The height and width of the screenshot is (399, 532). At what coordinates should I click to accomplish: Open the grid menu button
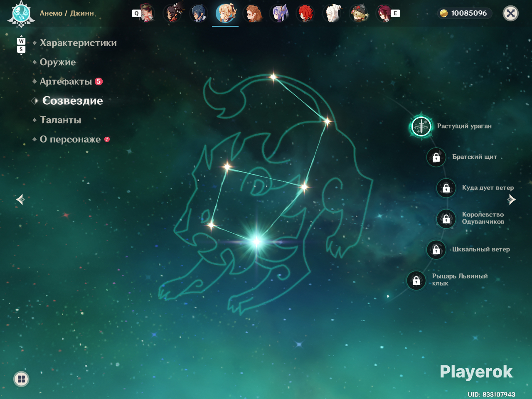[x=21, y=379]
